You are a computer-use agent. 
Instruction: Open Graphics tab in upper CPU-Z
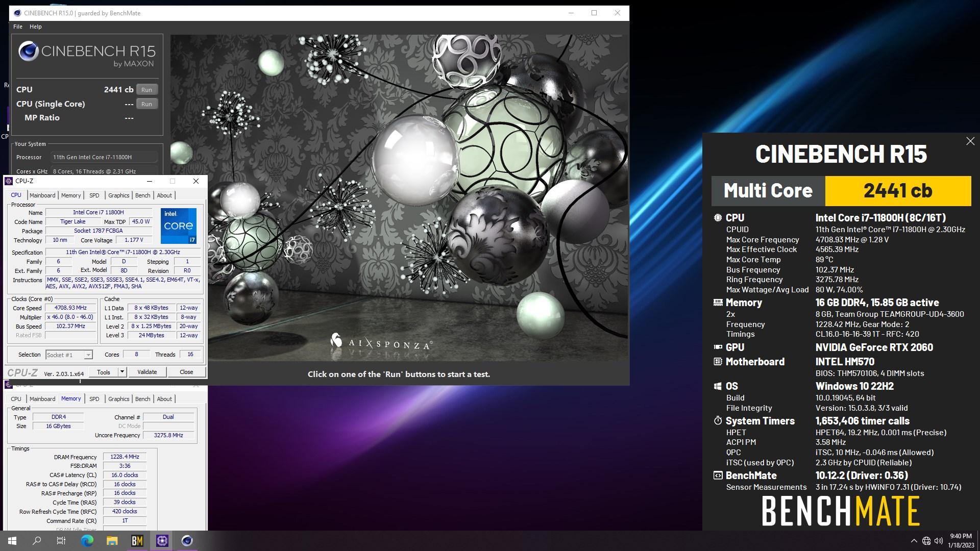click(119, 195)
